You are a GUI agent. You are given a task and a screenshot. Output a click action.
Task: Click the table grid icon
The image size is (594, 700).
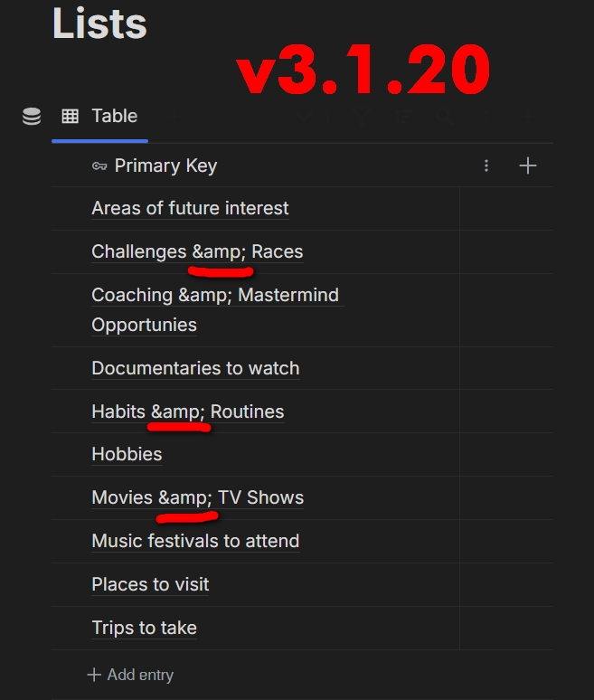pyautogui.click(x=70, y=116)
